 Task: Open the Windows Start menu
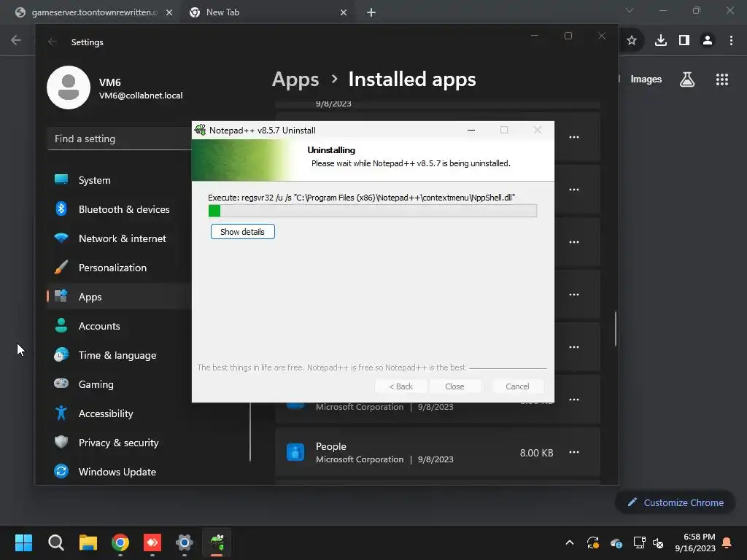[x=23, y=542]
